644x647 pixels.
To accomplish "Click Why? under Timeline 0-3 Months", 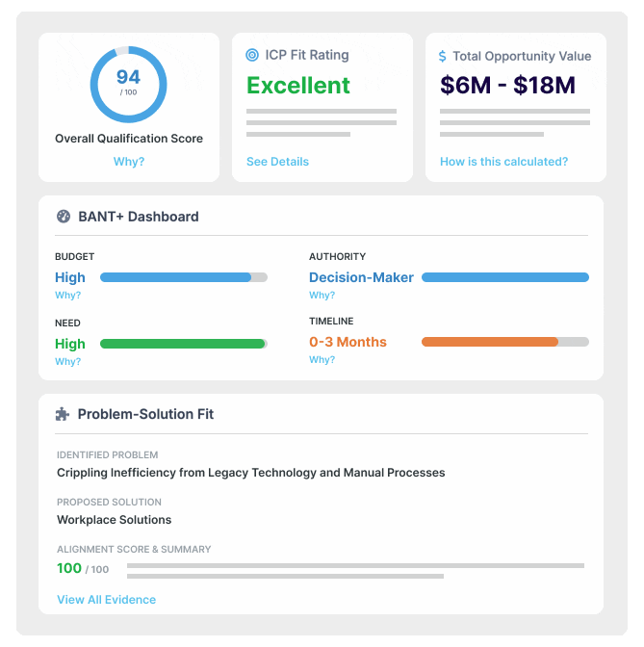I will tap(322, 360).
